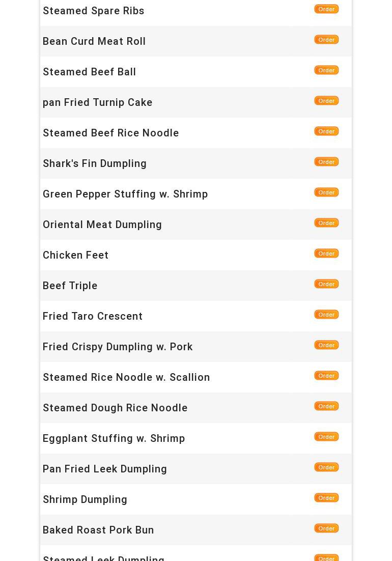This screenshot has height=561, width=392.
Task: Click Order beside Beef Triple
Action: [326, 284]
